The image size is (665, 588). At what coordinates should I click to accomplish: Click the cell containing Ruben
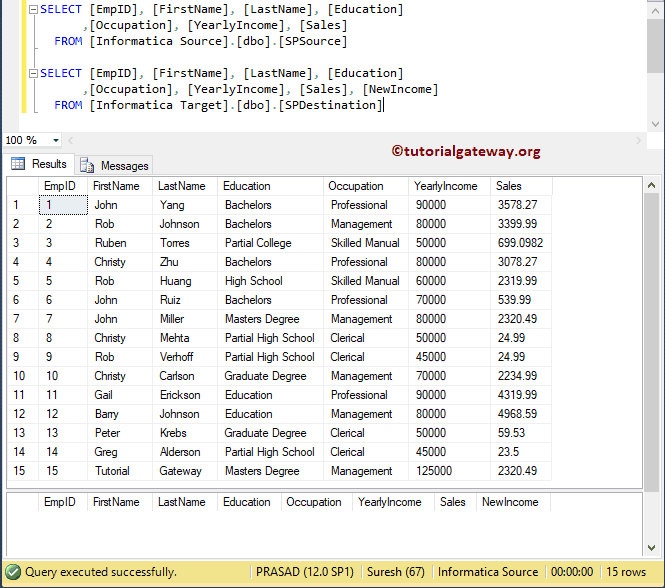[111, 243]
